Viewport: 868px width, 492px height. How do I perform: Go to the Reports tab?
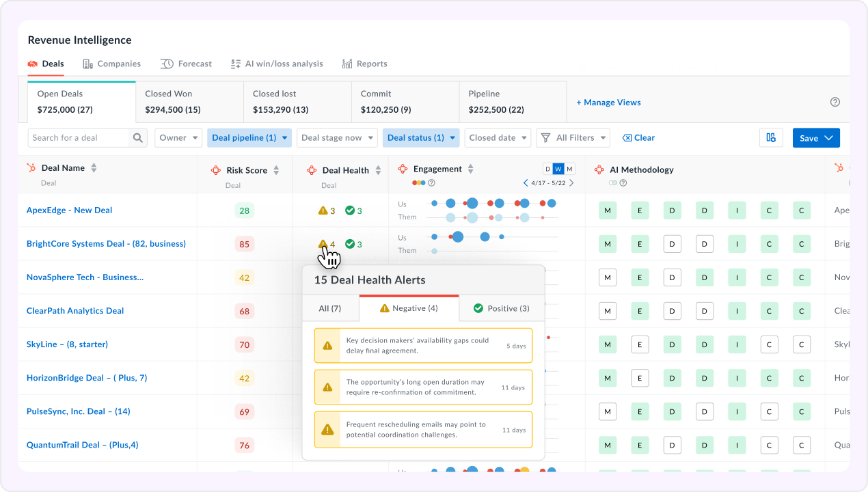tap(364, 64)
